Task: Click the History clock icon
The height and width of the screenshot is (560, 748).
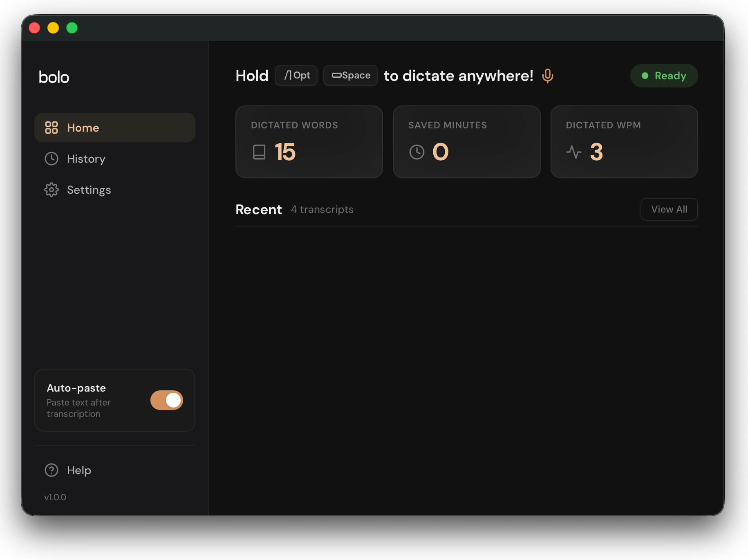Action: [52, 159]
